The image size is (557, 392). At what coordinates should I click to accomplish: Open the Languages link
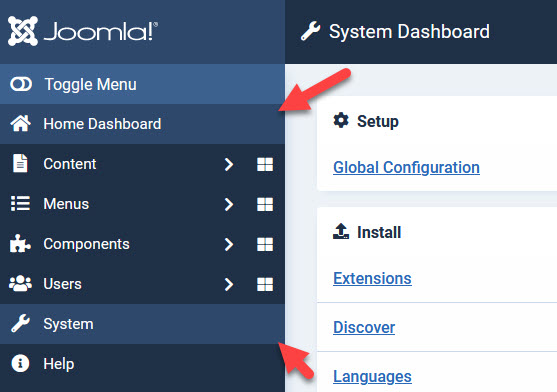pos(372,377)
